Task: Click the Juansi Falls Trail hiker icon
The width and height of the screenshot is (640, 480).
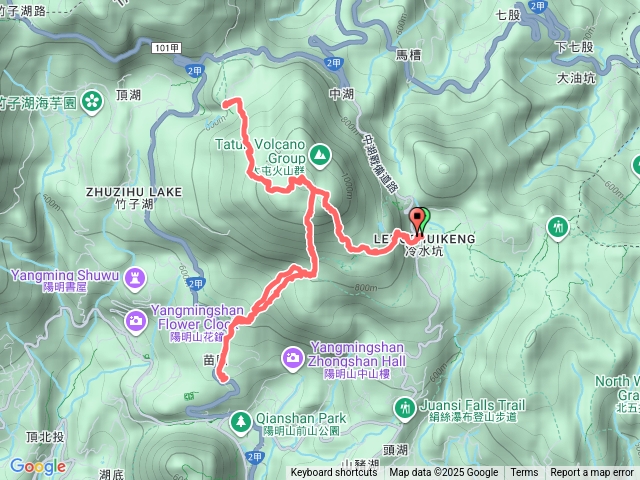Action: (405, 409)
